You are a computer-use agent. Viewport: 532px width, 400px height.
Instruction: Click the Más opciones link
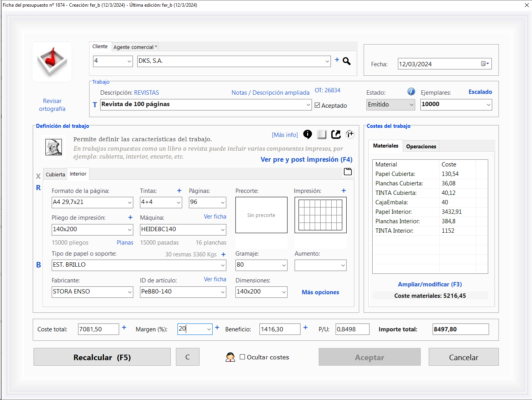coord(321,292)
